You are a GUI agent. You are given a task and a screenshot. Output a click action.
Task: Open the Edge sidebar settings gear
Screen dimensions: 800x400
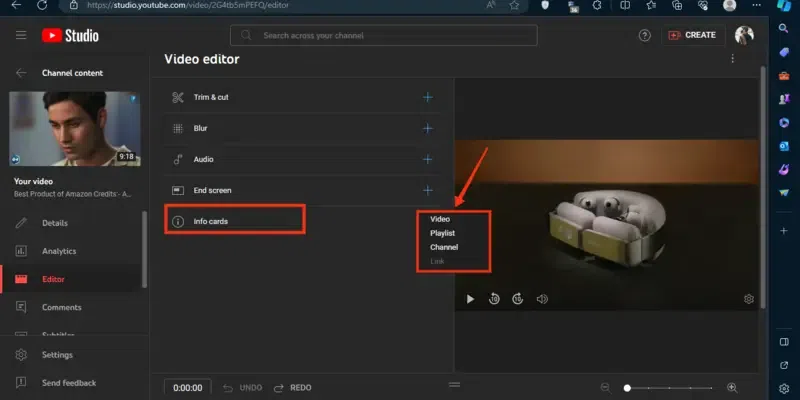coord(784,388)
